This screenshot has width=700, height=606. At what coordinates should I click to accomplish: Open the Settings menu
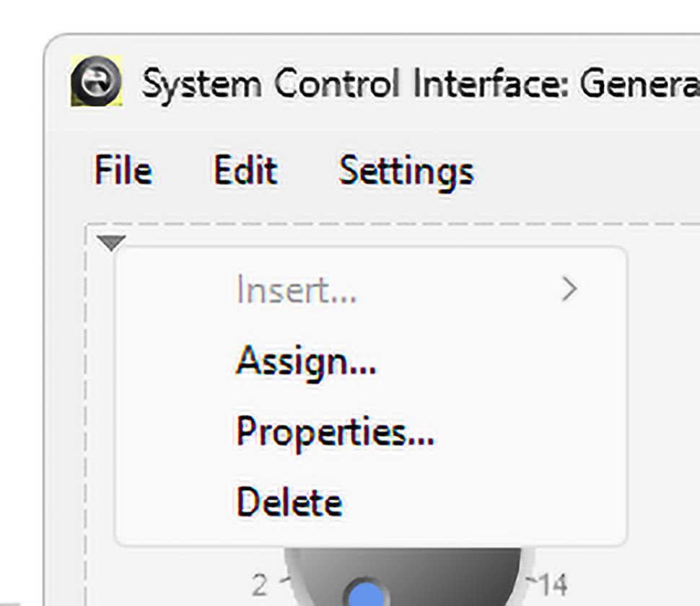(x=406, y=172)
